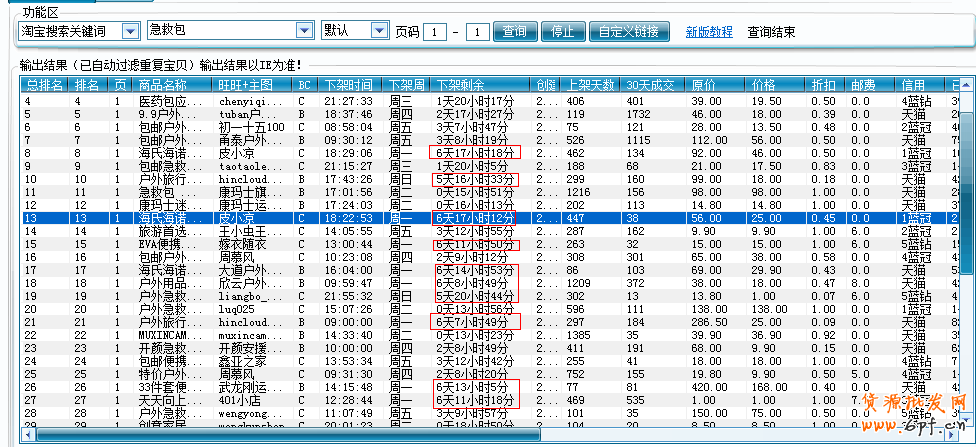
Task: Click the vertical scrollbar up arrow
Action: click(967, 86)
